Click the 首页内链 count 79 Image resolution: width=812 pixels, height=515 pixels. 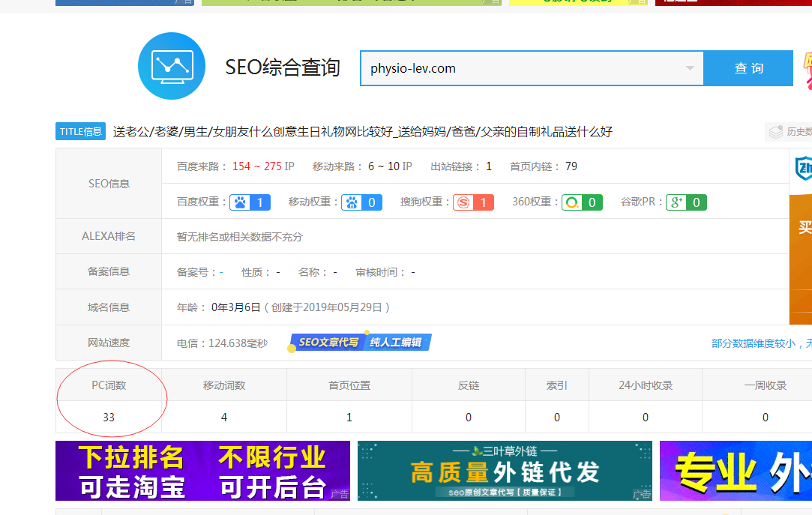point(571,166)
